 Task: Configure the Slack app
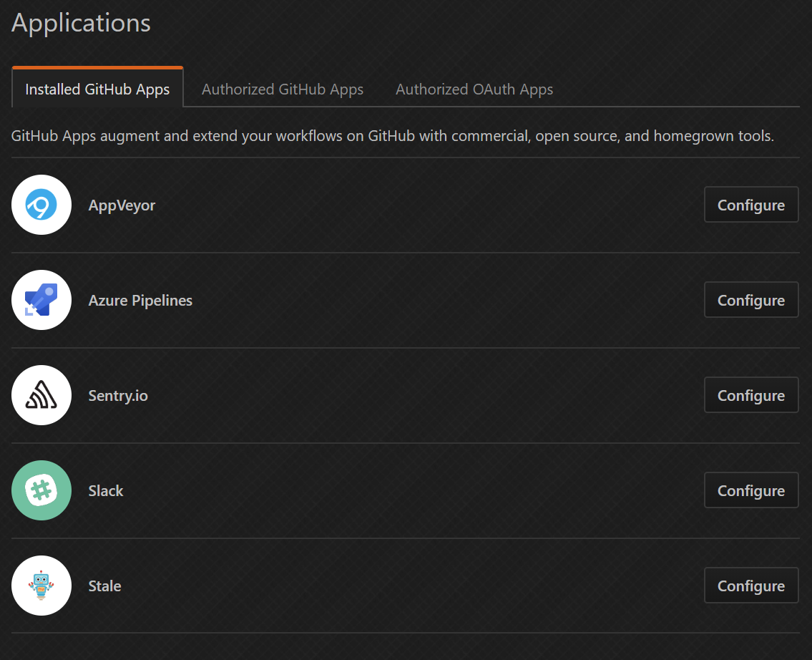pos(751,490)
